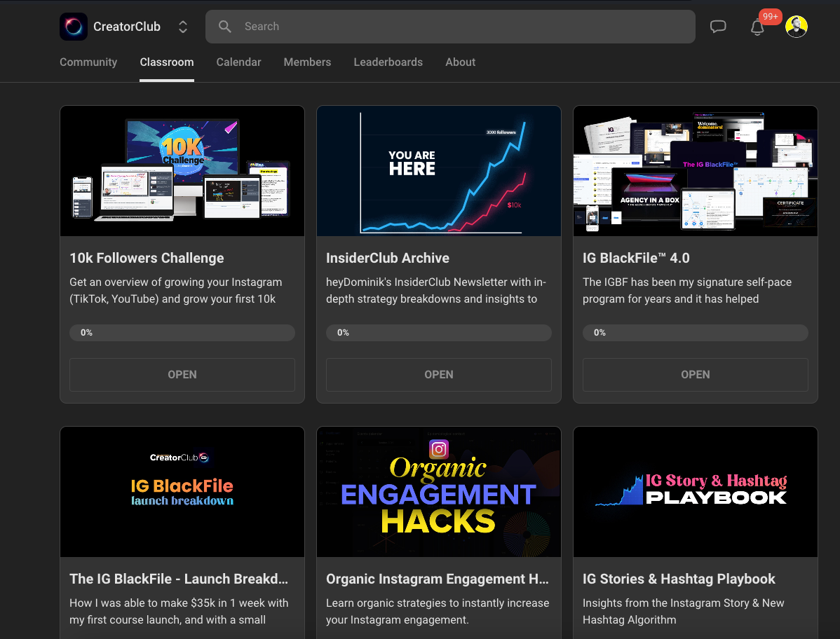Image resolution: width=840 pixels, height=639 pixels.
Task: Click The IG BlackFile - Launch Breakdown title
Action: (179, 579)
